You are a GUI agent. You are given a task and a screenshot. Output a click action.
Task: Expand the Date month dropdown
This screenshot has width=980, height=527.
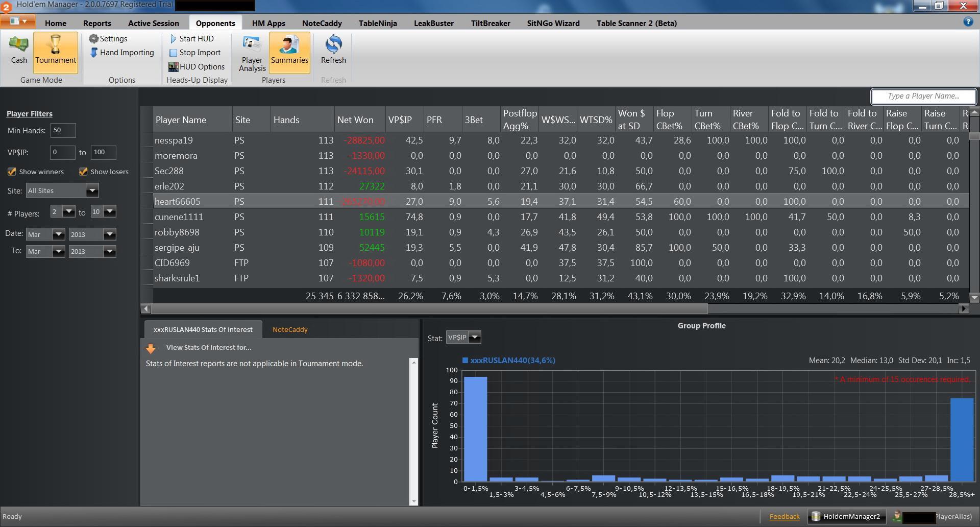[x=59, y=234]
